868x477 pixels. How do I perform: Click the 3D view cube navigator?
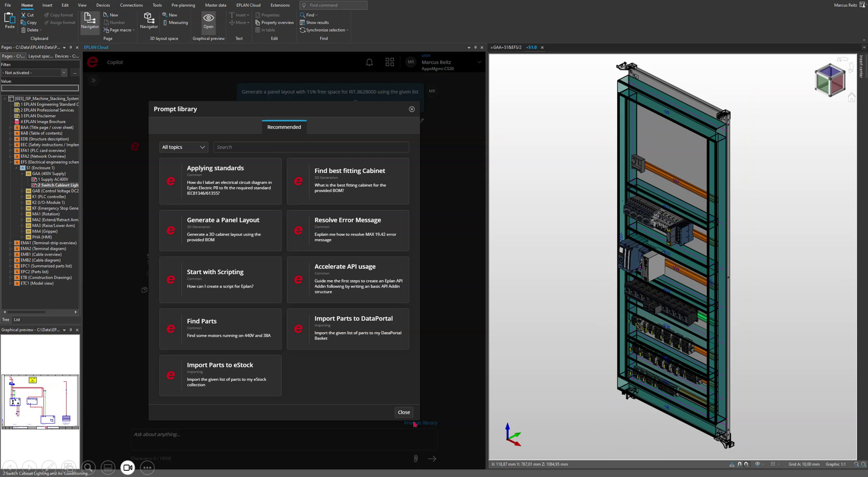(x=829, y=81)
